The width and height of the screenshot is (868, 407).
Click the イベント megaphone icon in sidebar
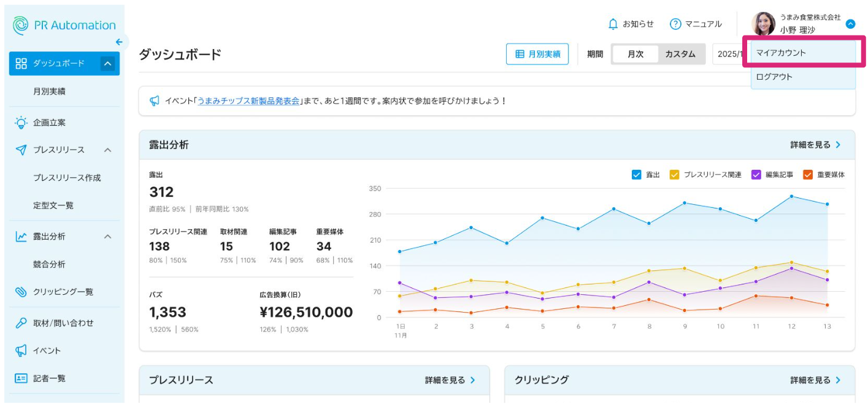tap(21, 351)
